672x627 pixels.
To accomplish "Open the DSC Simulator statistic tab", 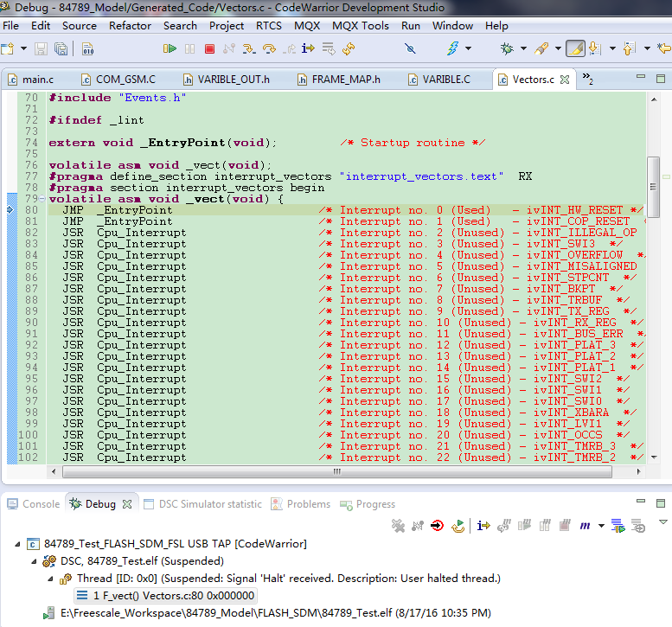I will coord(202,504).
